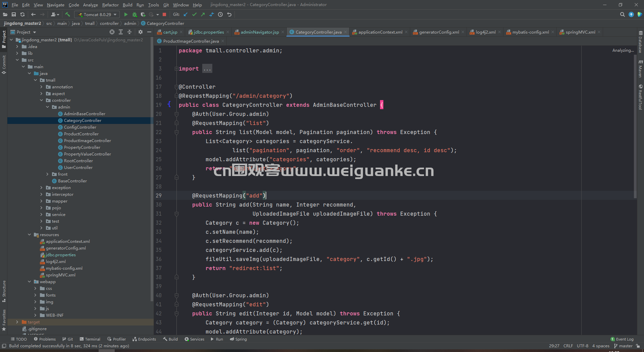Click the Build project hammer icon
644x352 pixels.
click(67, 14)
